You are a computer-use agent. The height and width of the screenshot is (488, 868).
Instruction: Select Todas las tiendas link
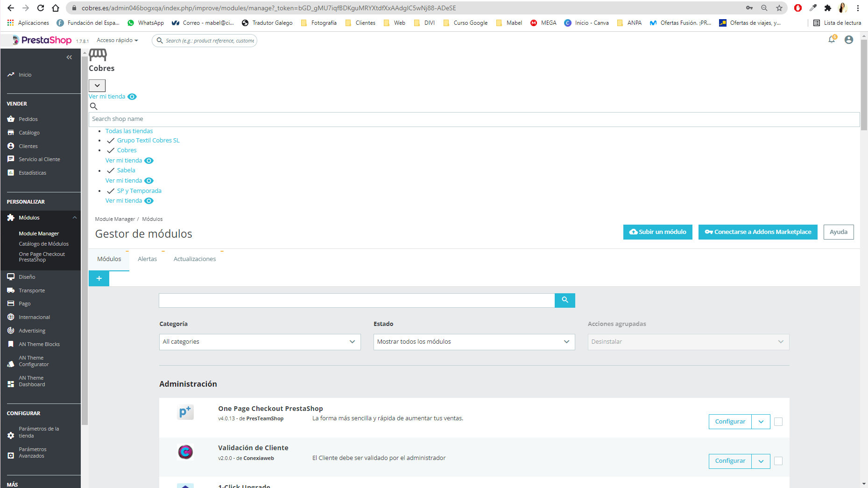[x=129, y=131]
